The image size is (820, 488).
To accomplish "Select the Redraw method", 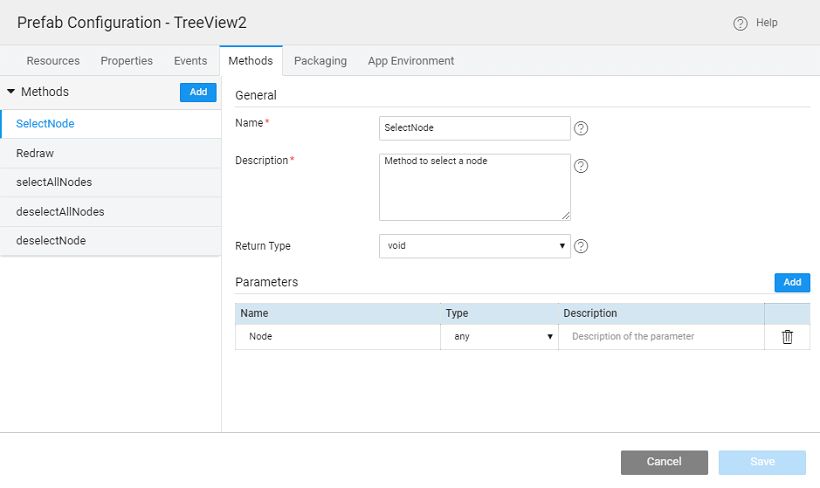I will 36,154.
